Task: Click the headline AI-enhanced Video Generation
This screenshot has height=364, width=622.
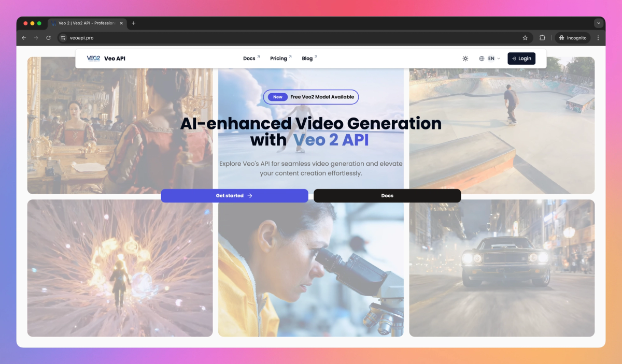Action: (311, 123)
